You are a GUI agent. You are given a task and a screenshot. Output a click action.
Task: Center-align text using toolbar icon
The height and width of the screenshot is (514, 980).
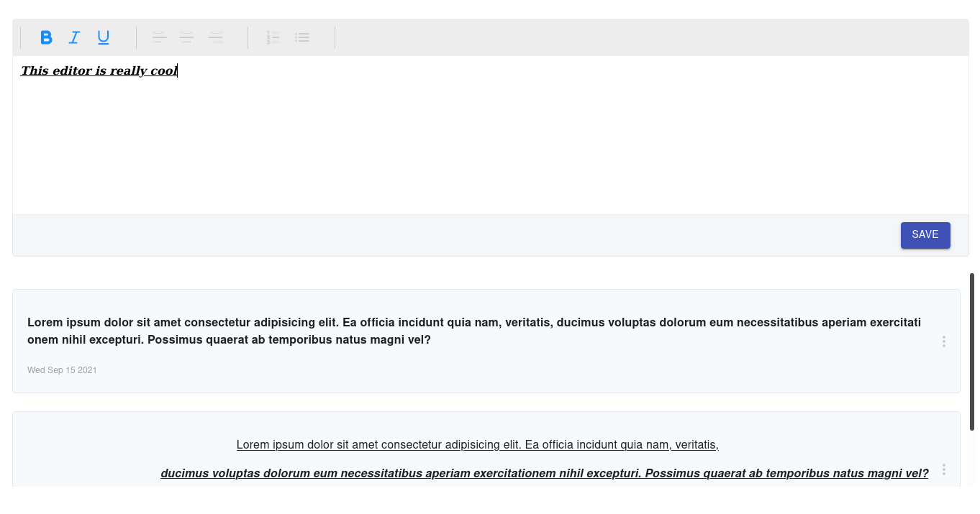[186, 37]
